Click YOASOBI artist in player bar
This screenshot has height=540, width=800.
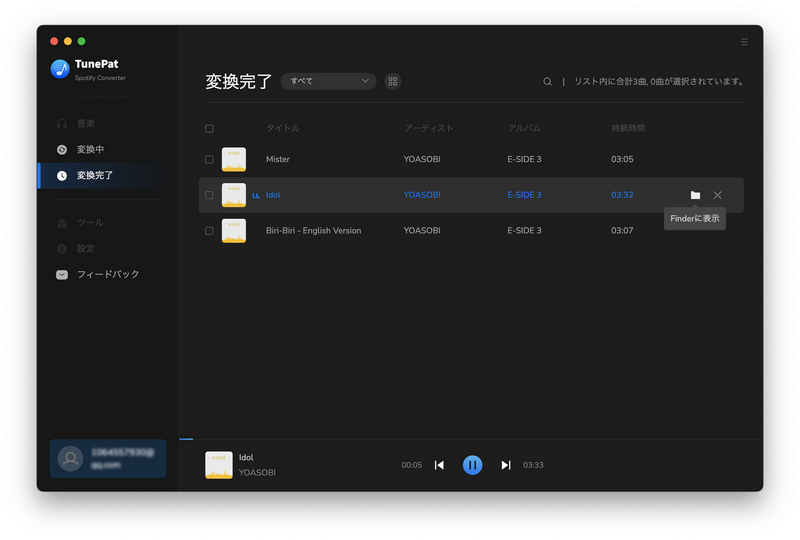(x=257, y=473)
